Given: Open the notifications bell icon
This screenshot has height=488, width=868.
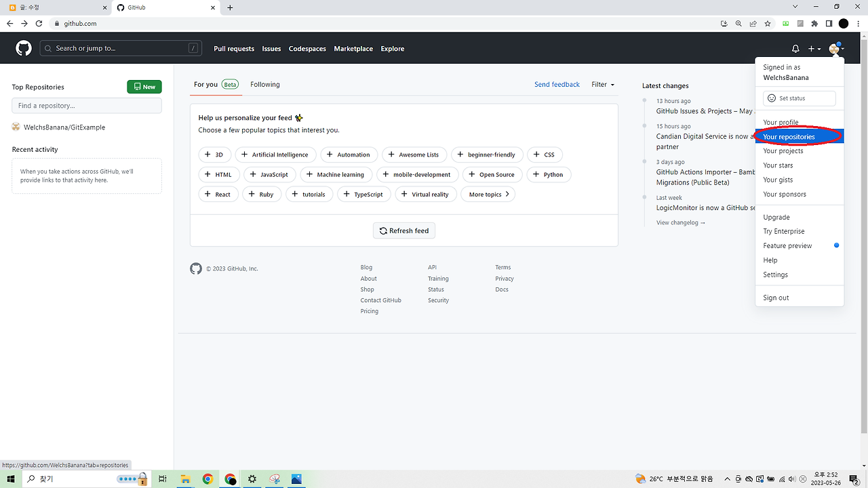Looking at the screenshot, I should 795,49.
